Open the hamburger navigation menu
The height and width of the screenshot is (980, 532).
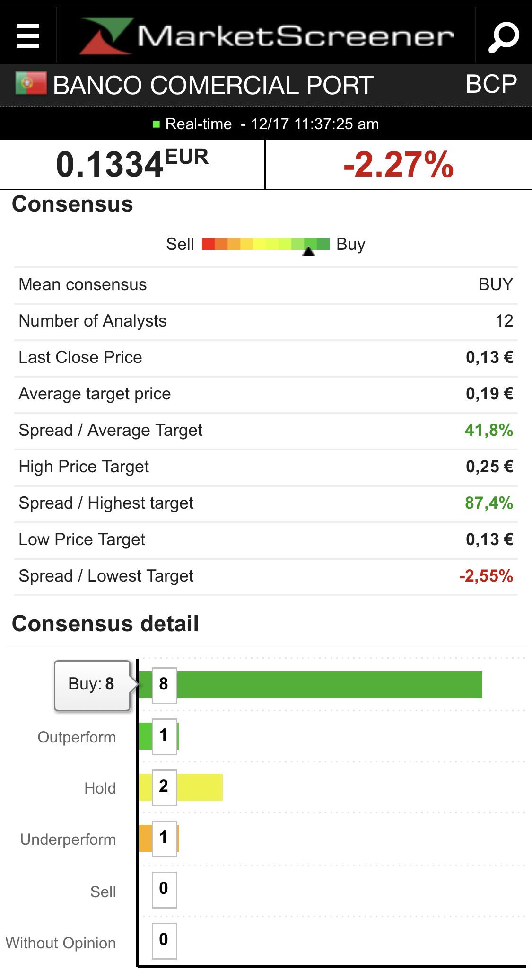[x=28, y=36]
